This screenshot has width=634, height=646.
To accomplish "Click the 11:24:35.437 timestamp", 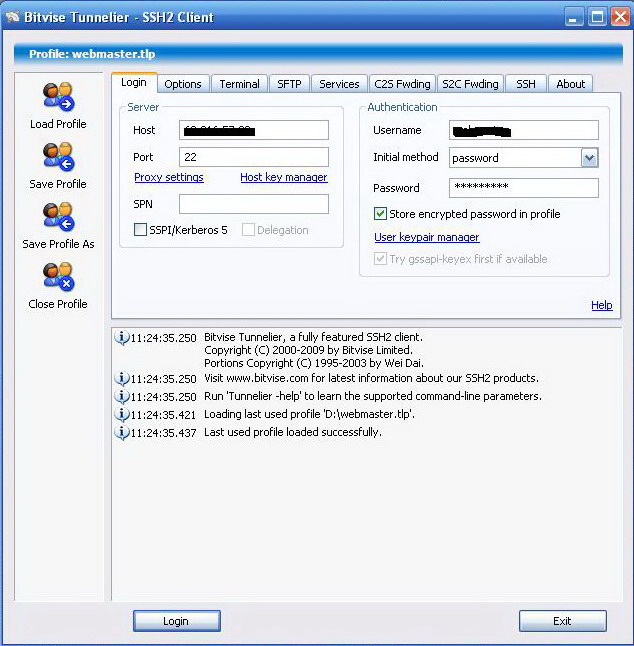I will [x=164, y=433].
